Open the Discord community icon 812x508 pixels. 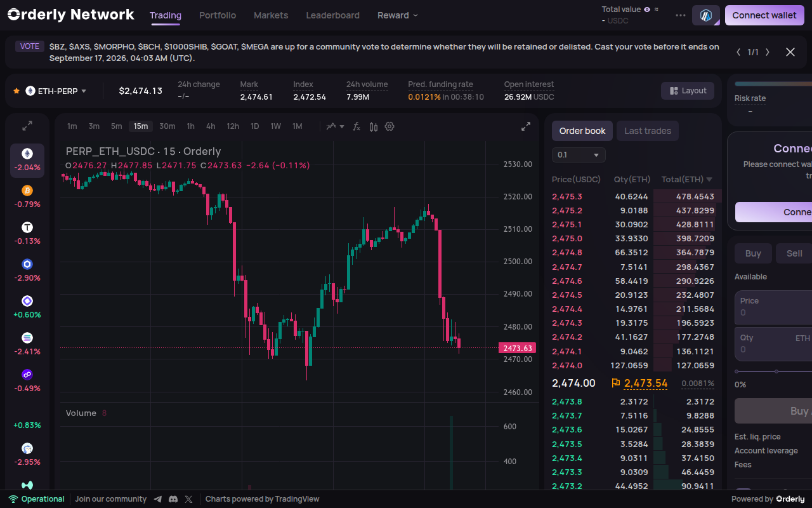[173, 499]
